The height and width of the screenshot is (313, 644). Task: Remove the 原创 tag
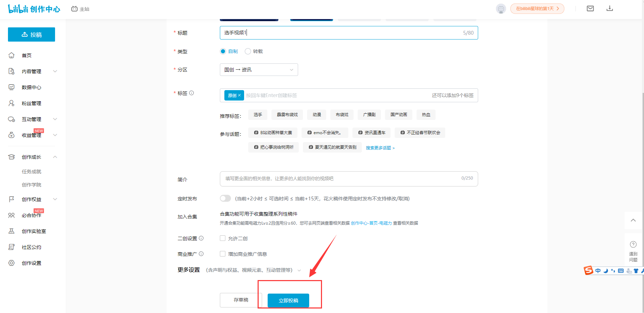point(239,95)
